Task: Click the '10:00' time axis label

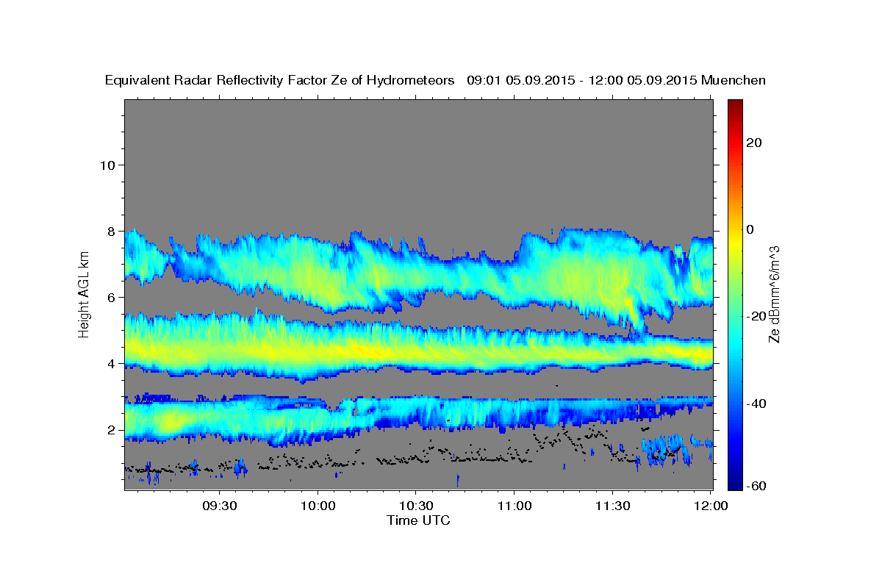Action: 318,506
